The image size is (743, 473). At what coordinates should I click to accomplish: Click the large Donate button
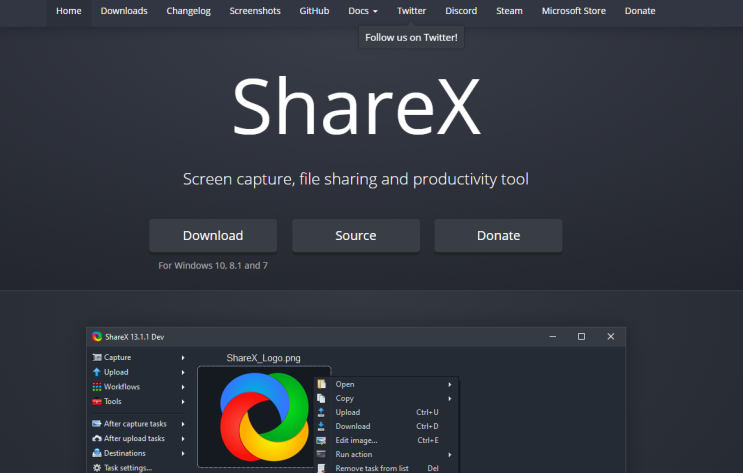498,236
